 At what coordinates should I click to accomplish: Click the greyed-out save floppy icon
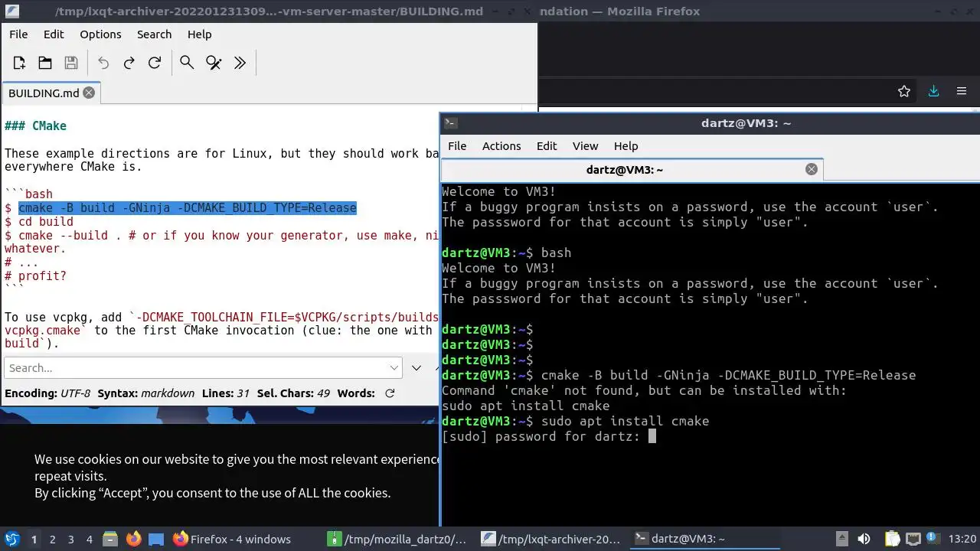(x=71, y=63)
